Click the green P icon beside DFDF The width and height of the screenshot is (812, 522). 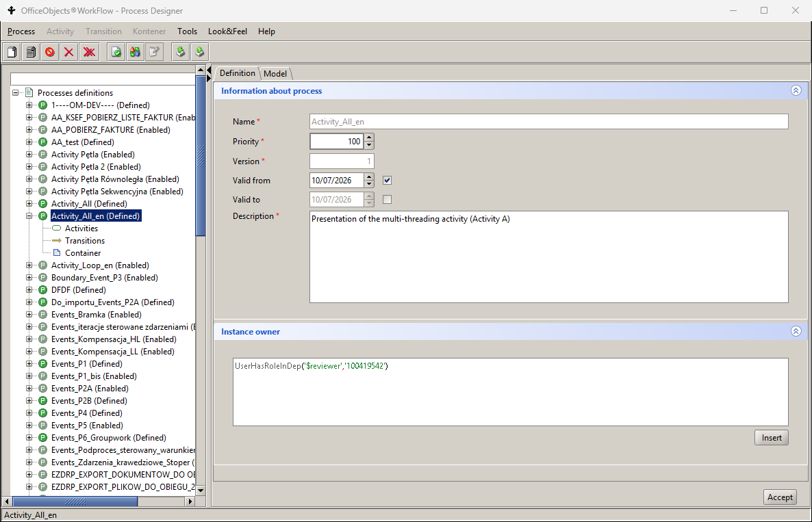click(x=43, y=289)
